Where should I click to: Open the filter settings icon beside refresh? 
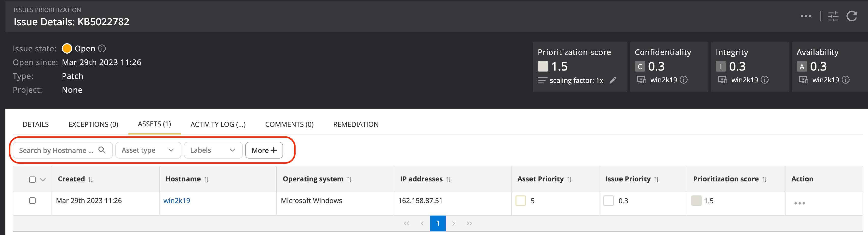tap(834, 16)
